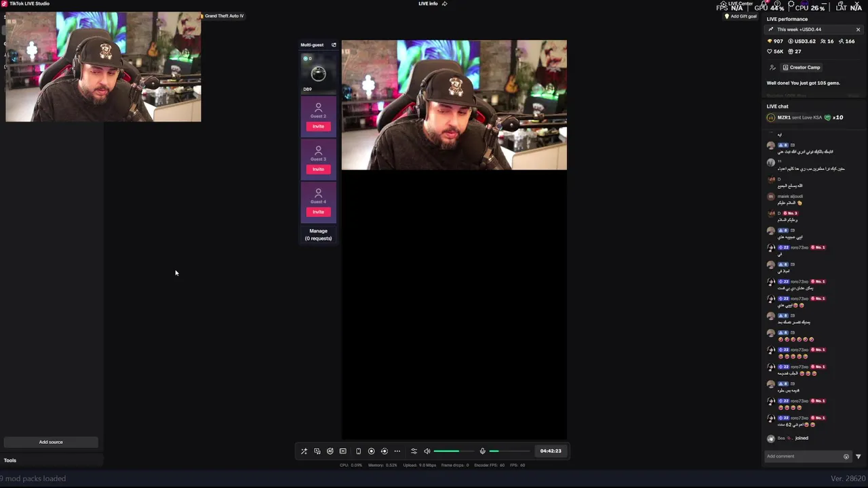Mute the speaker output

(427, 451)
